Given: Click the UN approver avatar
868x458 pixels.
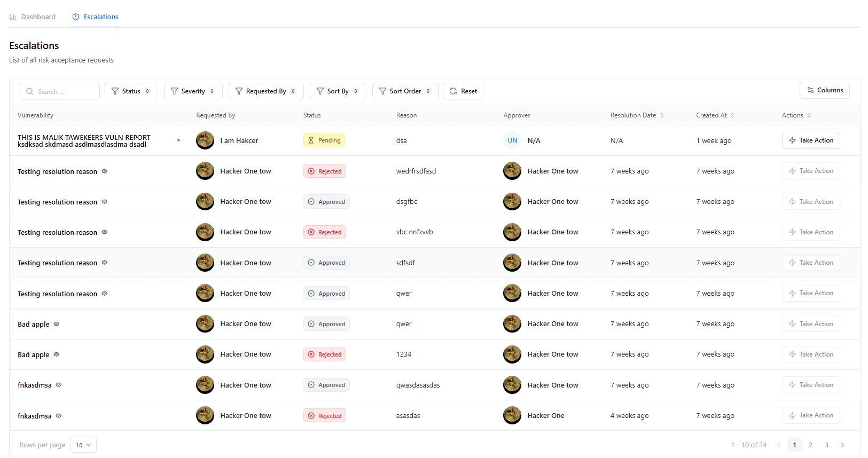Looking at the screenshot, I should 512,140.
